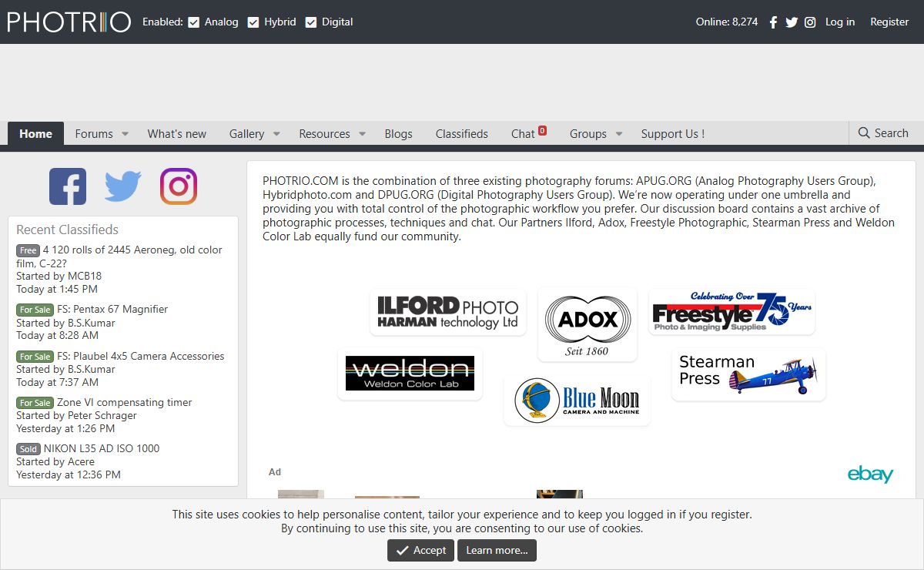This screenshot has width=924, height=570.
Task: Open 4 120 rolls of 2445 Aeroneg listing
Action: click(119, 256)
